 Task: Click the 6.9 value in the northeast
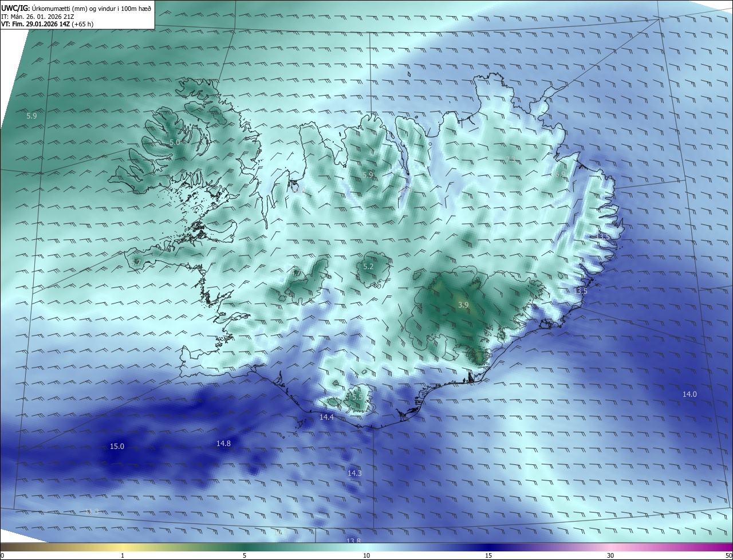click(560, 174)
